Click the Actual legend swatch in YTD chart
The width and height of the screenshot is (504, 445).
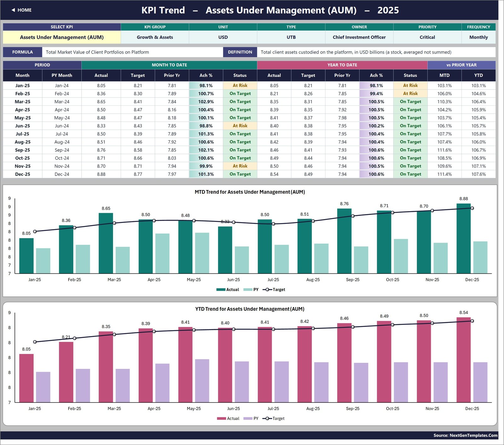tap(221, 419)
